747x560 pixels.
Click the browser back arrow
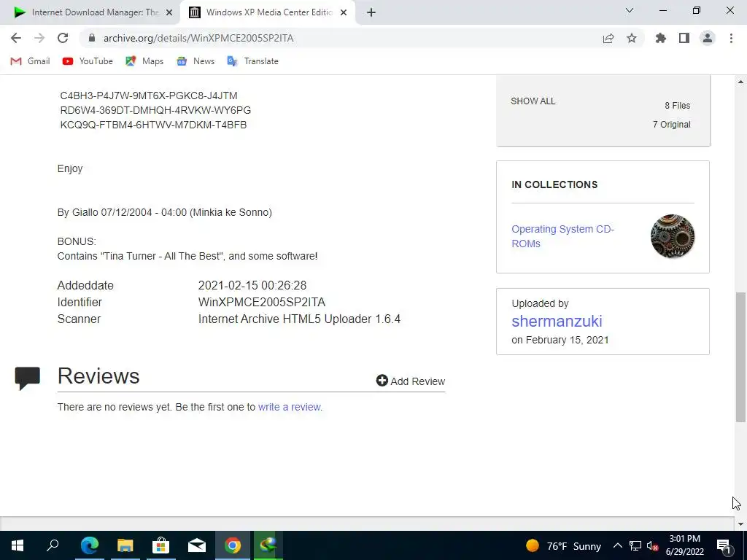(x=16, y=38)
